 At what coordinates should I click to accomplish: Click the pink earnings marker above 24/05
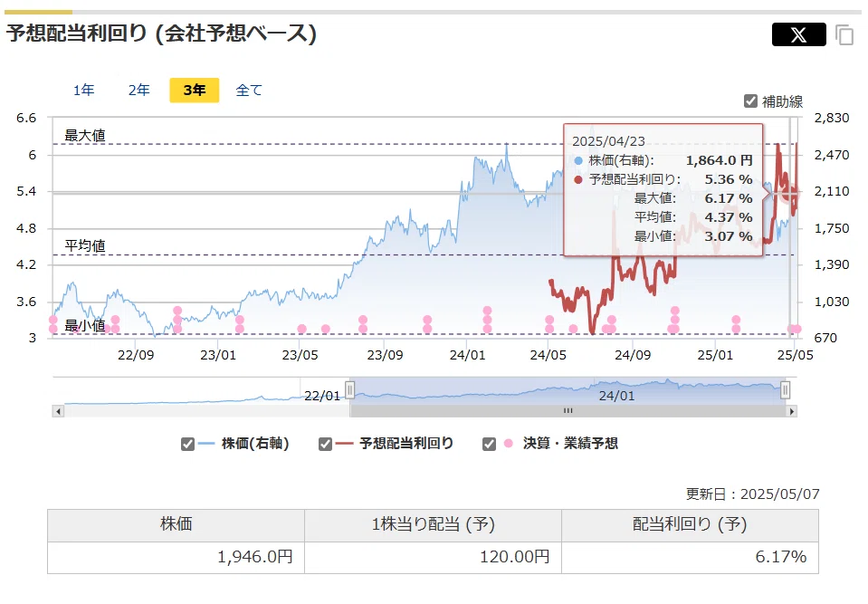pos(549,324)
